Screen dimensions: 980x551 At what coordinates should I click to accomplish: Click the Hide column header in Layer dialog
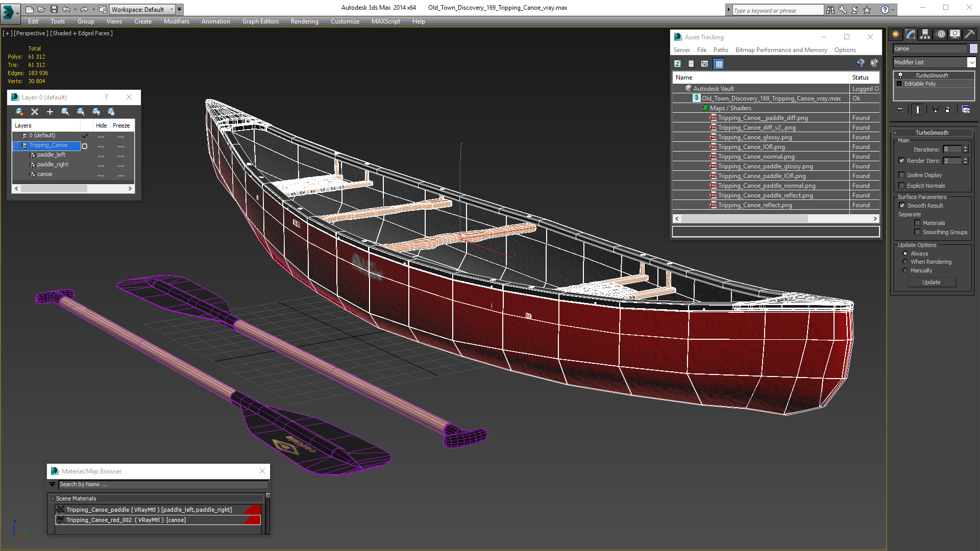coord(101,126)
